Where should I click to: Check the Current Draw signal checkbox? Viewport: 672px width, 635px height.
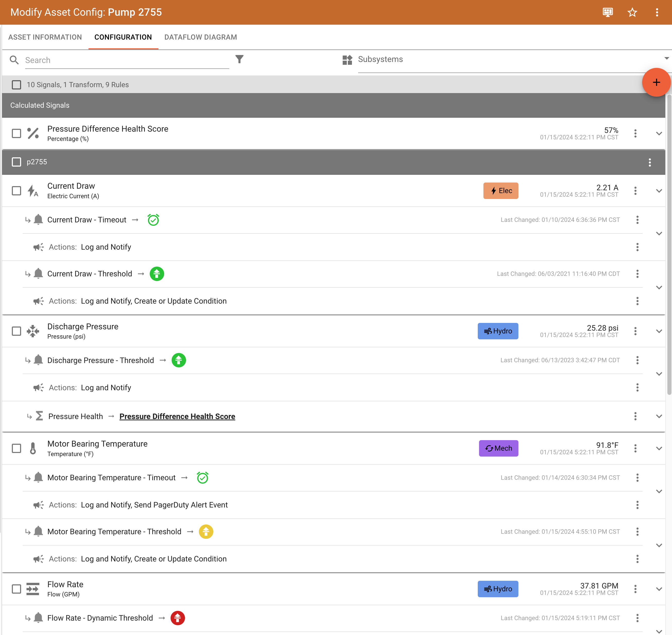point(16,190)
